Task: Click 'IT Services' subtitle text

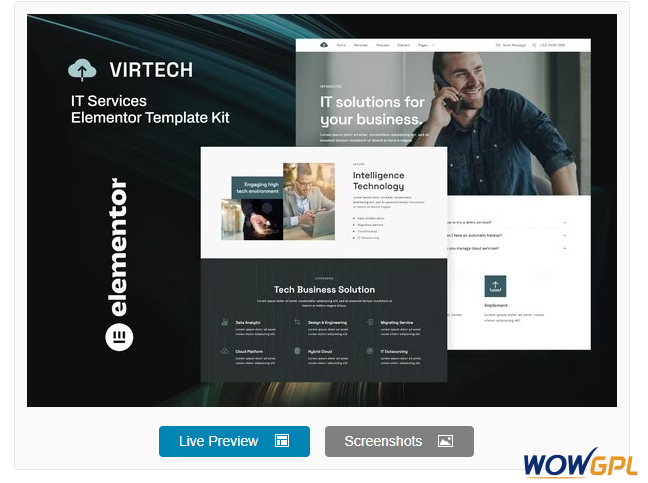Action: (x=109, y=101)
